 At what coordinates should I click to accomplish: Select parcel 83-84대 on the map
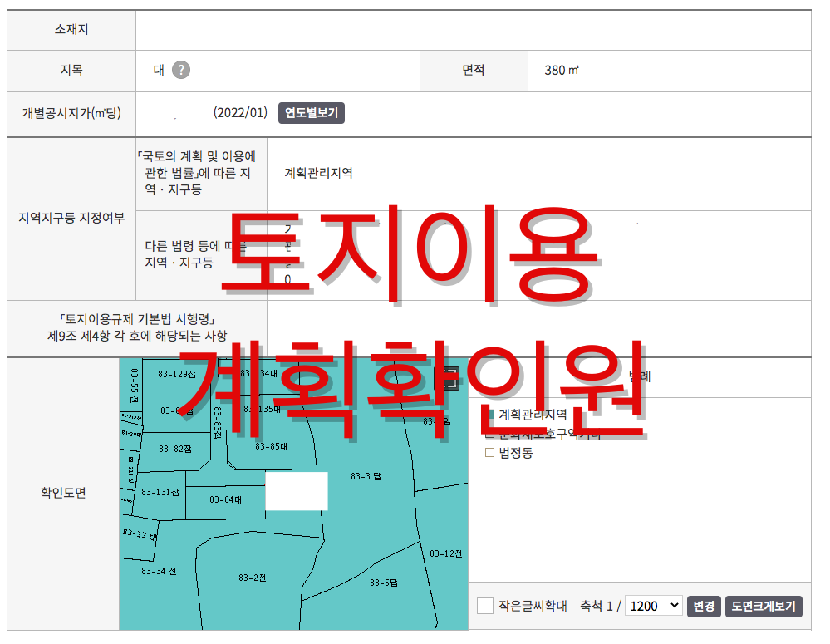point(224,499)
